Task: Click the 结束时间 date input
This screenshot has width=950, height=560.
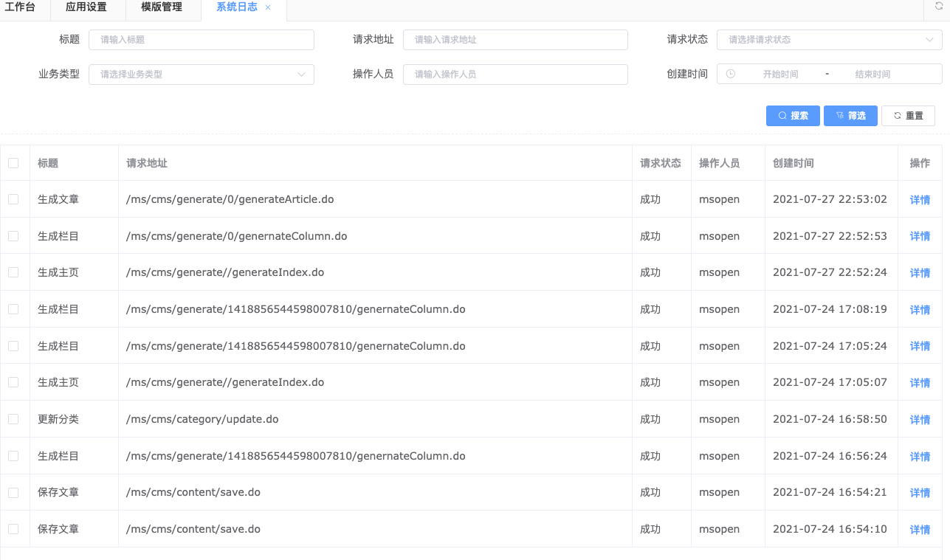Action: pyautogui.click(x=872, y=75)
